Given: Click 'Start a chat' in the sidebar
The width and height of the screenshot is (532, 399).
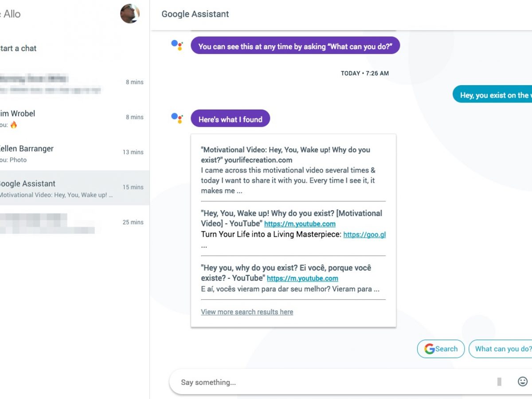Looking at the screenshot, I should pyautogui.click(x=19, y=48).
